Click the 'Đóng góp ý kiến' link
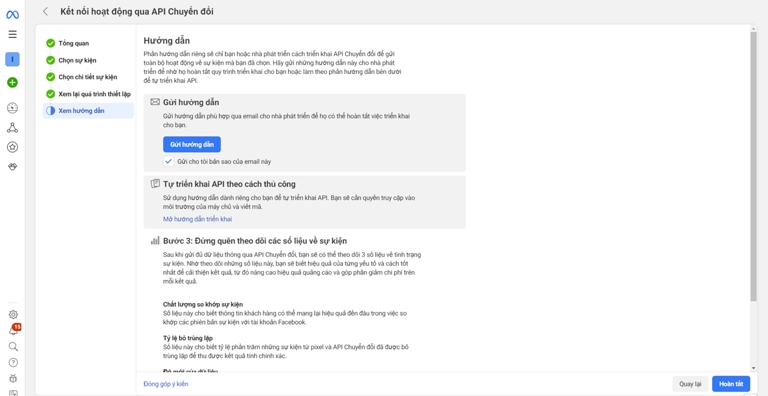This screenshot has height=396, width=768. [x=166, y=384]
